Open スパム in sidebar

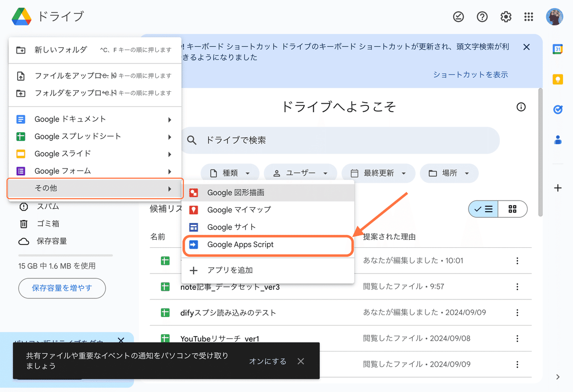click(x=48, y=206)
